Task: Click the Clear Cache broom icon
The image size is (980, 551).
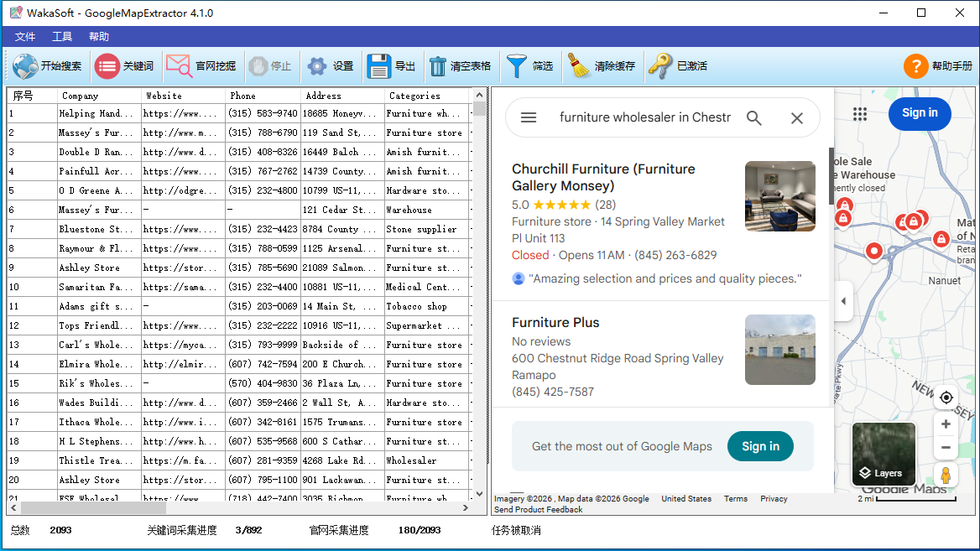Action: coord(579,66)
